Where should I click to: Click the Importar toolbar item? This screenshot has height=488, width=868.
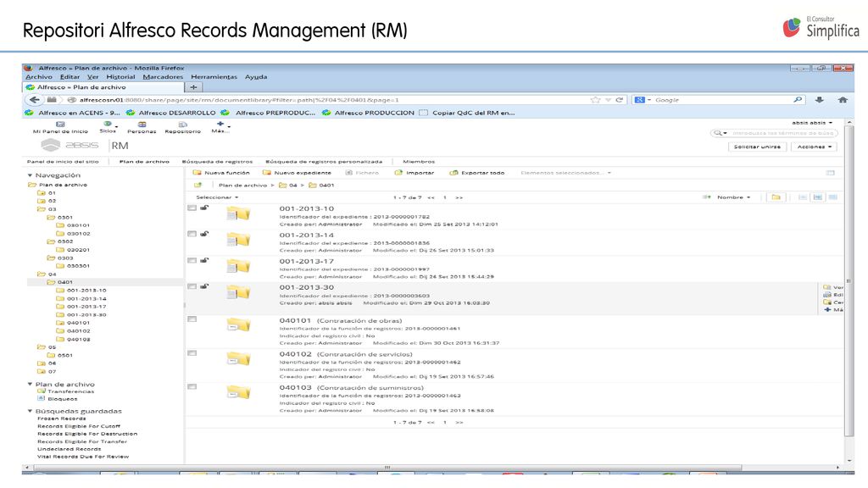click(x=414, y=173)
